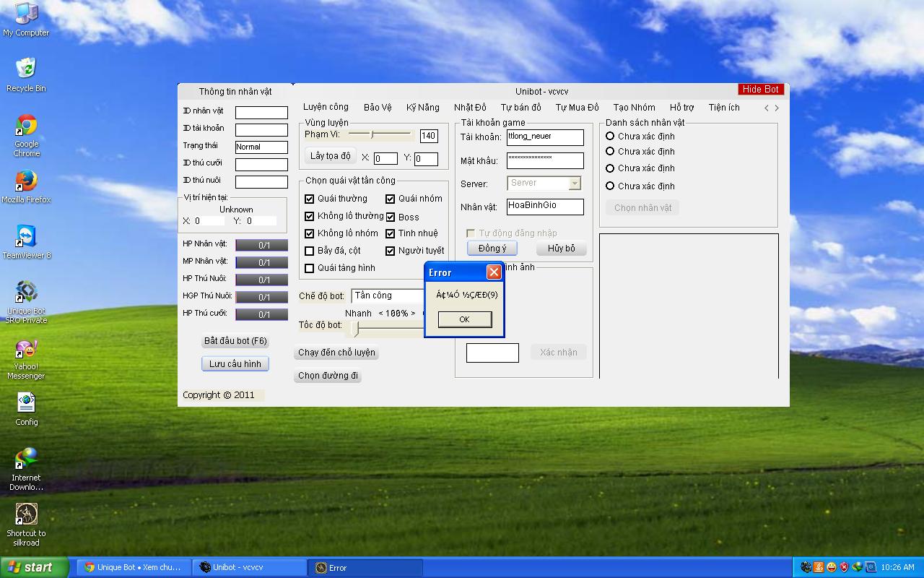Launch Mozilla Firefox desktop shortcut
This screenshot has width=924, height=578.
tap(27, 186)
